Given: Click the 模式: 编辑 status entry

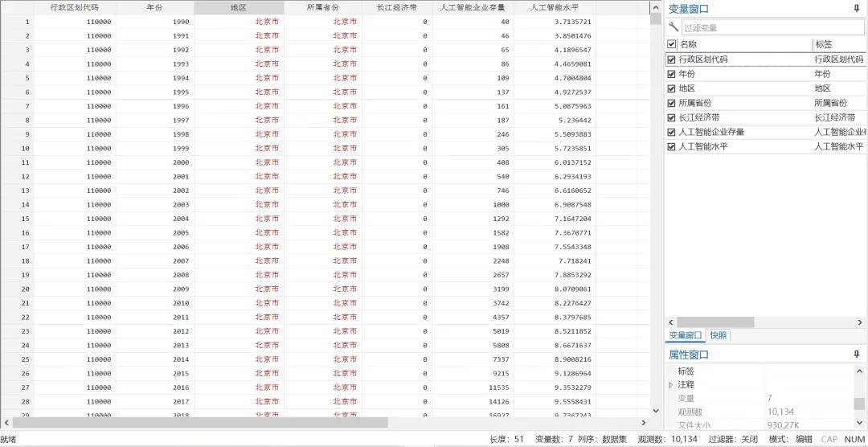Looking at the screenshot, I should pyautogui.click(x=789, y=439).
